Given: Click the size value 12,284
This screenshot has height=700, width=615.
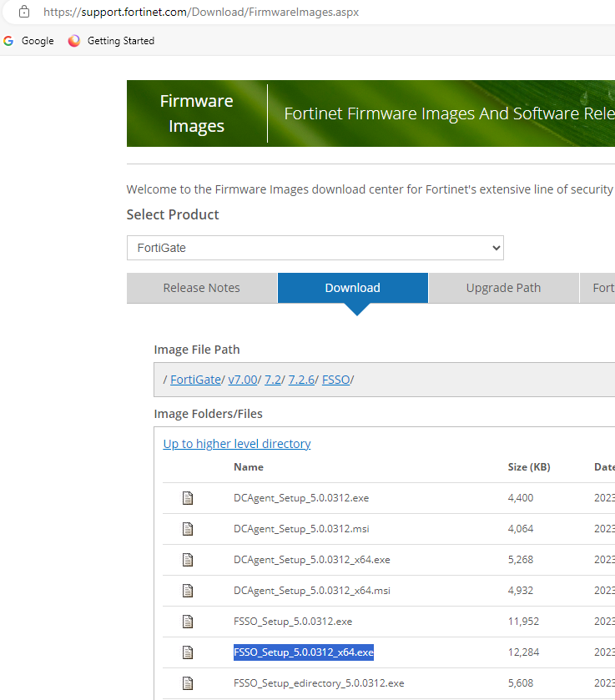Looking at the screenshot, I should click(523, 652).
